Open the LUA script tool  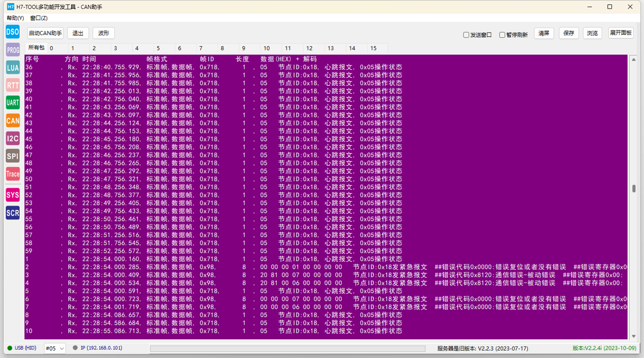(x=13, y=68)
